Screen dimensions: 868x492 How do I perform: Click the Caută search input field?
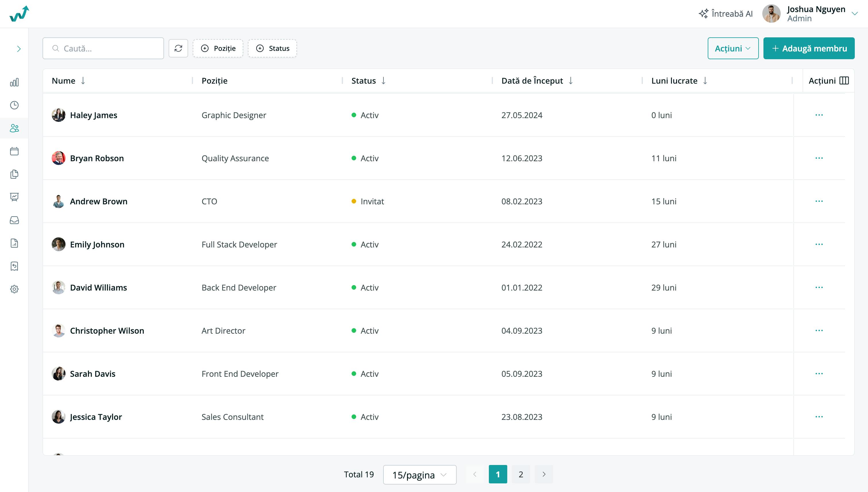click(x=103, y=48)
